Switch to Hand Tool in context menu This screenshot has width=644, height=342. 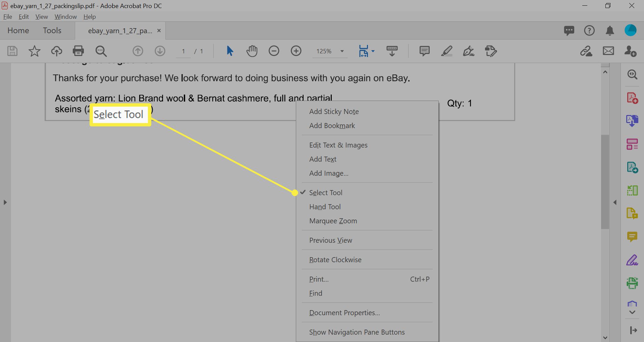click(x=325, y=207)
